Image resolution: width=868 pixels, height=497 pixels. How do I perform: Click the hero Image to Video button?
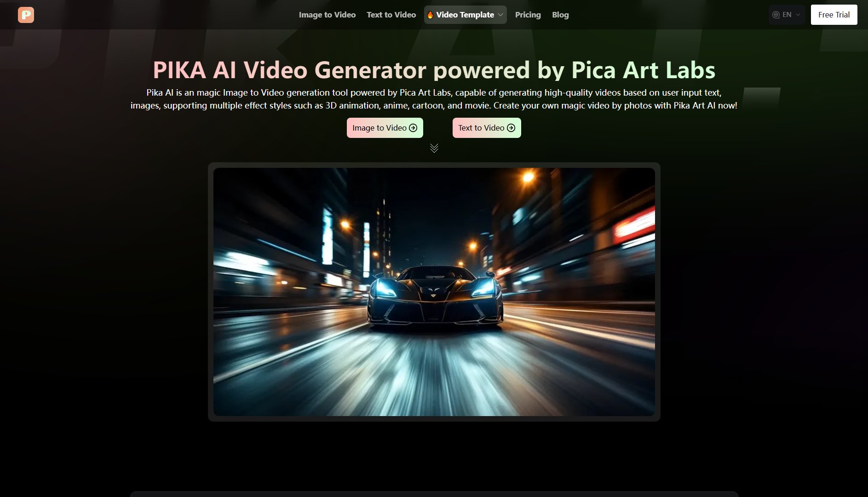point(385,128)
